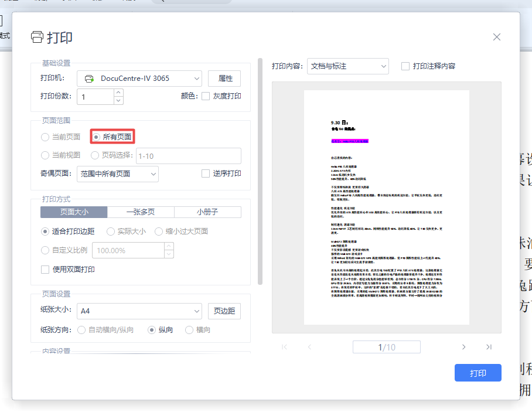
Task: Enable 使用双面打印 duplex checkbox
Action: 45,270
